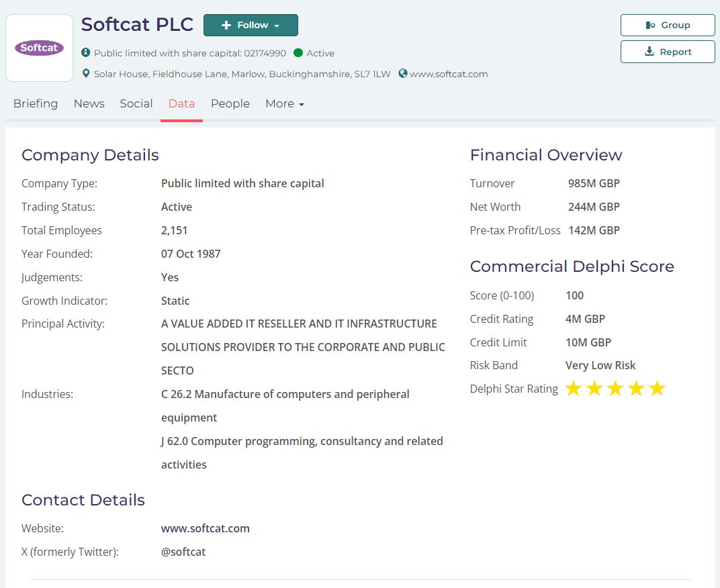The image size is (720, 588).
Task: Click the Company Details heading
Action: point(90,155)
